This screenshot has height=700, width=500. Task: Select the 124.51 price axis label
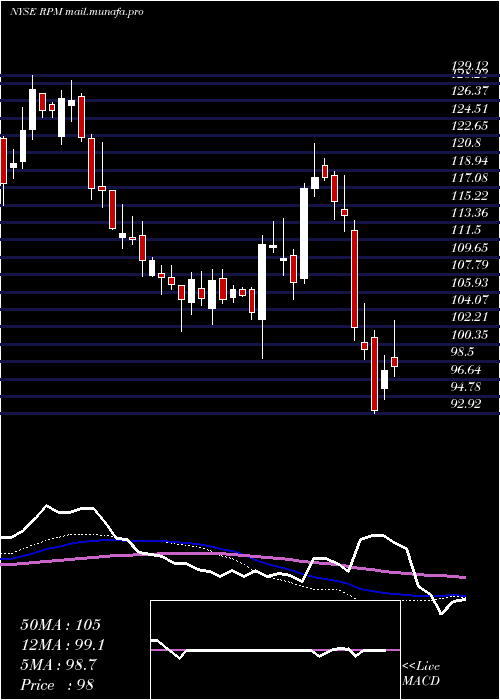(471, 108)
